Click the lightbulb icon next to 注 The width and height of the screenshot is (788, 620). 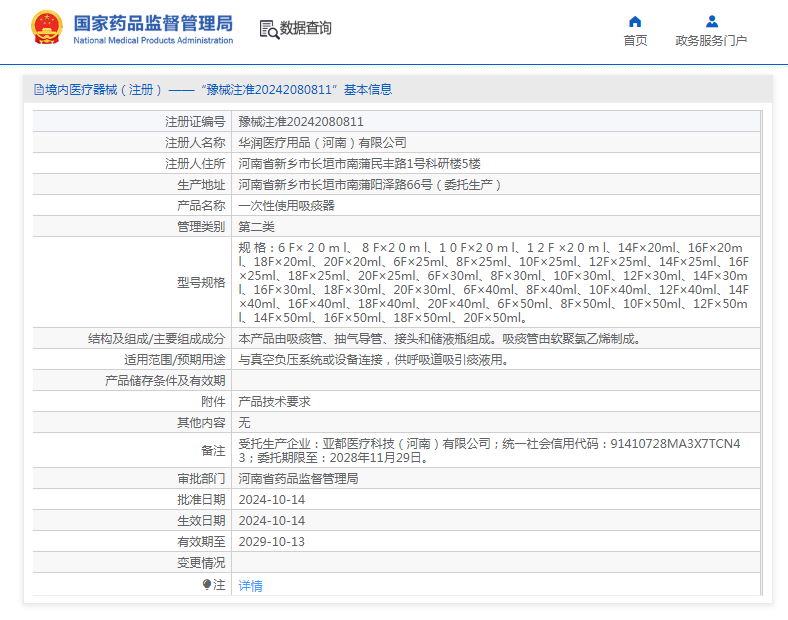[x=207, y=584]
